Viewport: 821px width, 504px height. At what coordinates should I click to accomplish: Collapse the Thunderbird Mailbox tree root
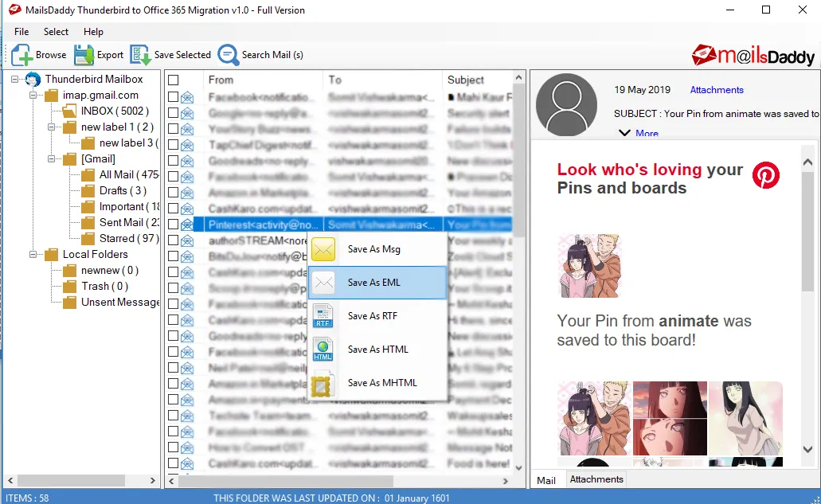[x=14, y=80]
